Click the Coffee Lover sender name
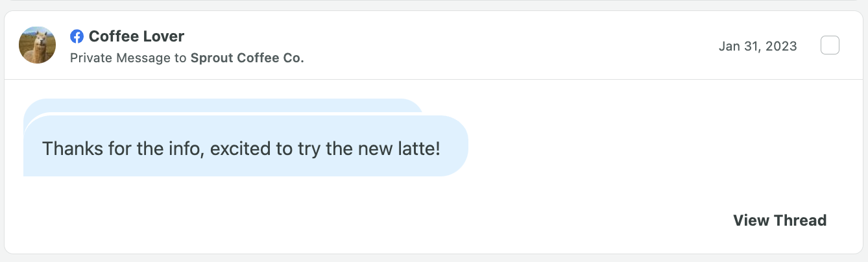This screenshot has width=868, height=262. point(136,36)
